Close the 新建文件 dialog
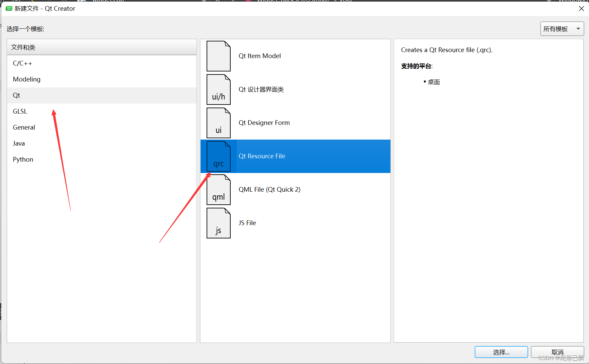The image size is (589, 364). click(581, 8)
